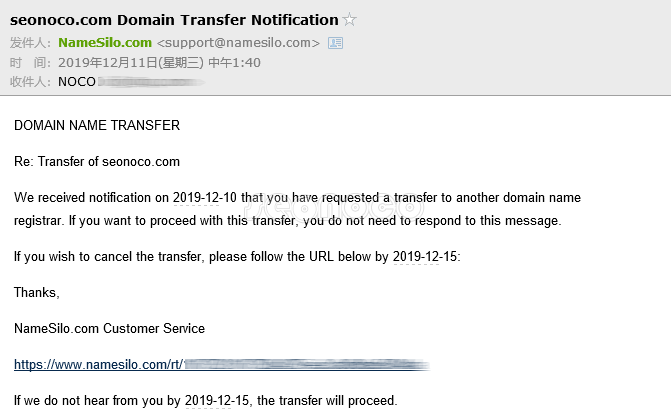Open the sender contact card icon
Screen dimensions: 671x419
[336, 43]
